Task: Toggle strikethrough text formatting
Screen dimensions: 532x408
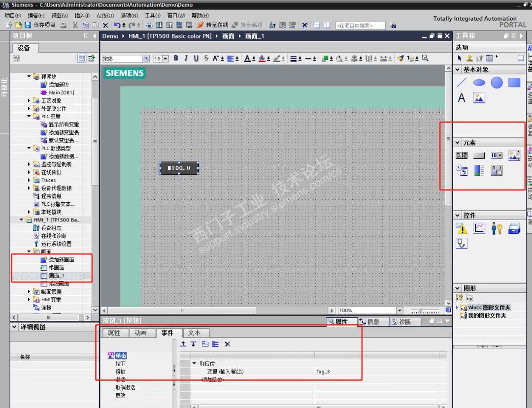Action: click(206, 58)
